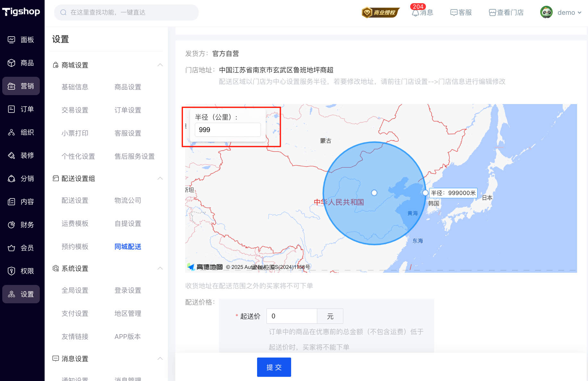Open the 装修 decoration sidebar icon
This screenshot has width=588, height=381.
(x=12, y=155)
